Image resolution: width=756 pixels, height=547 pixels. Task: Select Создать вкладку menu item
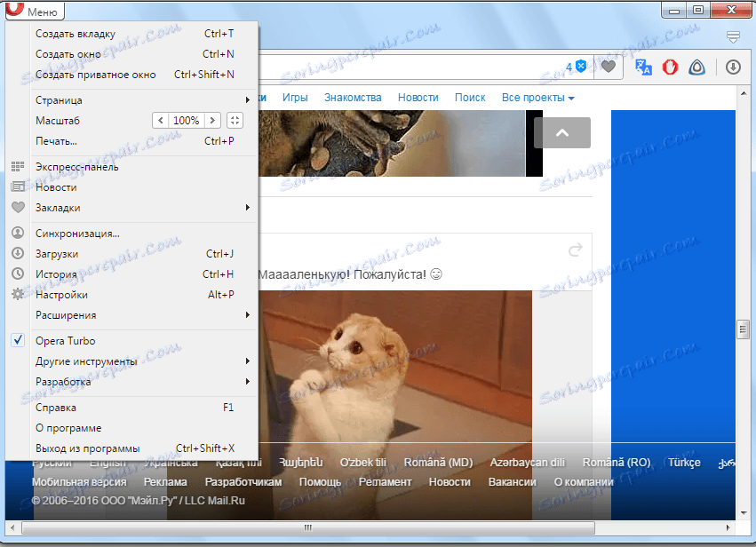[x=143, y=34]
